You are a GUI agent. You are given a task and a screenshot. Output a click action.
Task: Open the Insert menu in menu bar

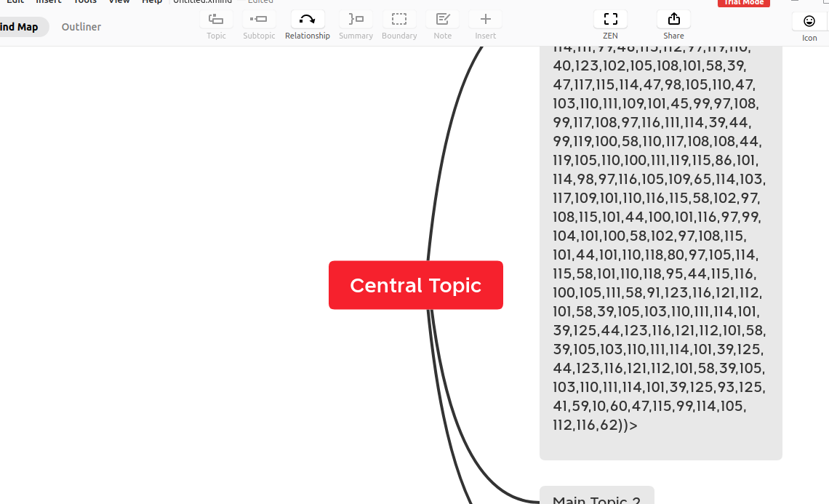pyautogui.click(x=49, y=2)
